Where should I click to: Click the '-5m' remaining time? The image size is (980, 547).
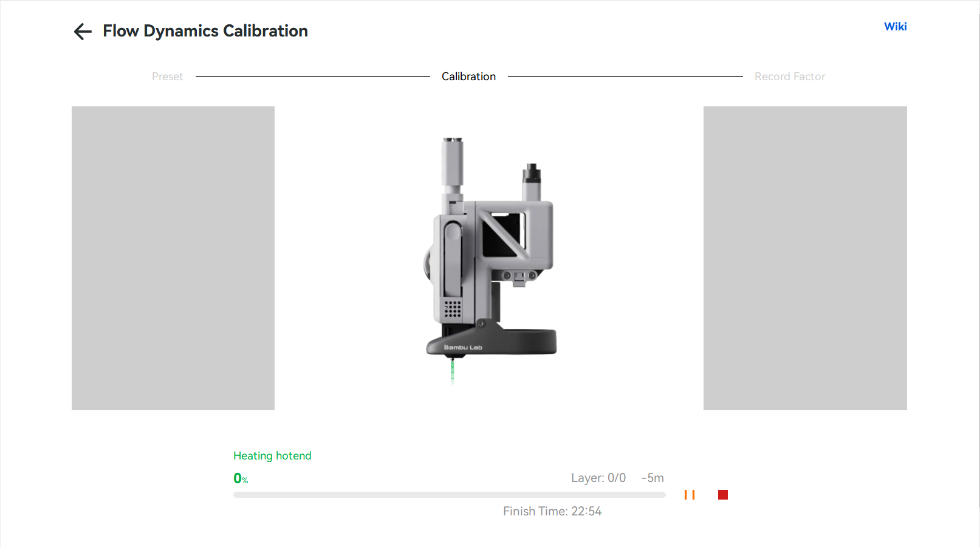[653, 478]
